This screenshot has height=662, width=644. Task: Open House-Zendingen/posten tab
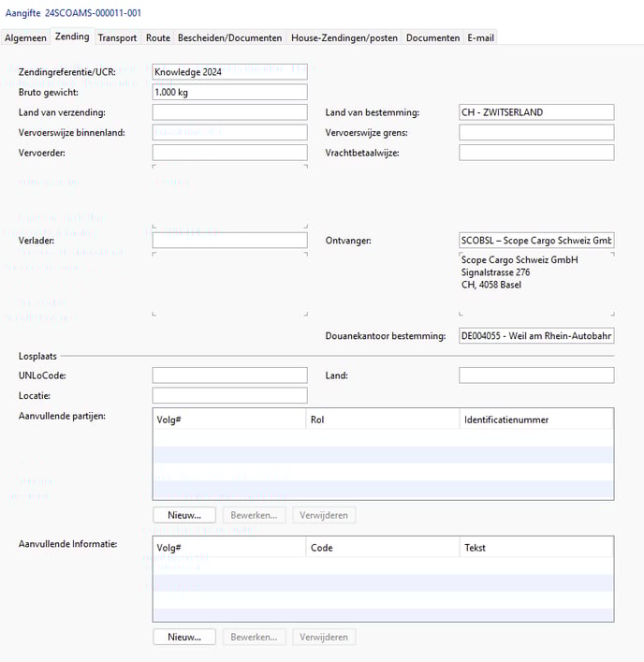[344, 38]
